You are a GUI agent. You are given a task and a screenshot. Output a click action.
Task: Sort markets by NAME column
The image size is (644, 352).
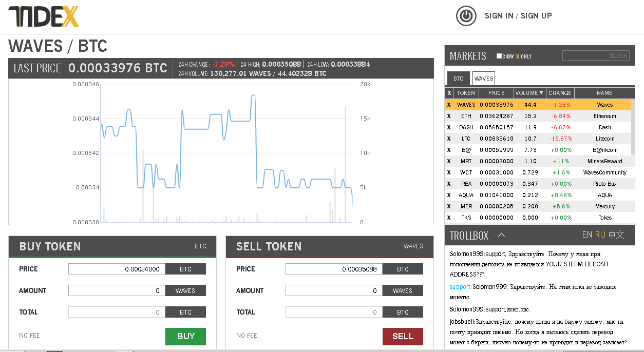604,93
